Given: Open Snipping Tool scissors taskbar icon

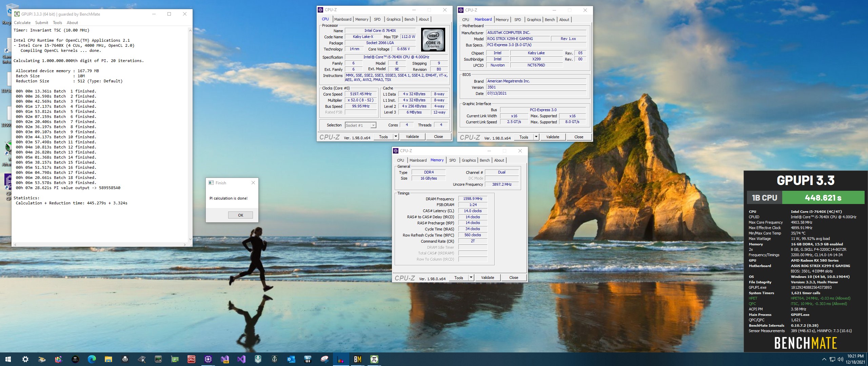Looking at the screenshot, I should [324, 359].
